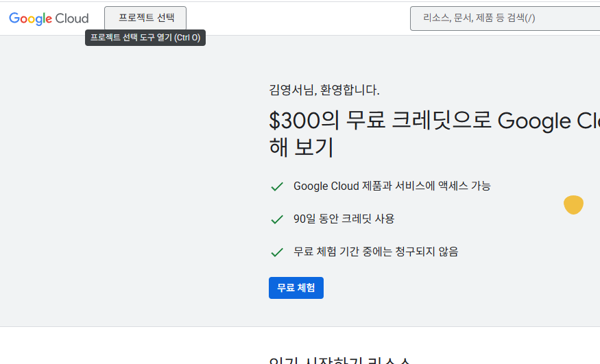This screenshot has width=600, height=364.
Task: Open the Google Cloud logo home link
Action: 49,19
